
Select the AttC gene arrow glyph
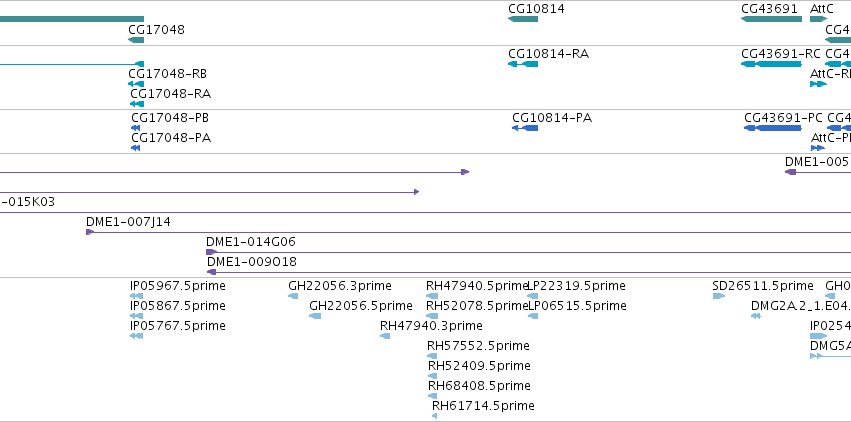tap(818, 19)
